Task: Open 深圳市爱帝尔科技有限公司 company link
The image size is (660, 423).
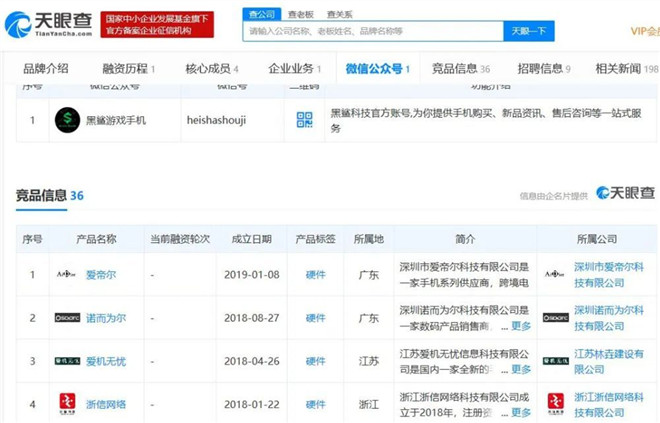Action: tap(609, 275)
